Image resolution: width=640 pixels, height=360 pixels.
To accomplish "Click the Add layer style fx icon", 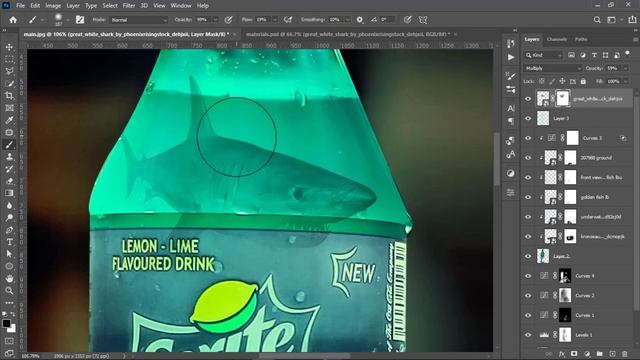I will tap(562, 354).
